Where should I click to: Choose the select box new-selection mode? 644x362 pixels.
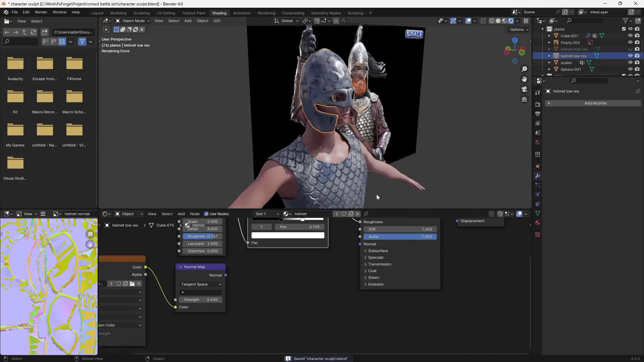116,29
